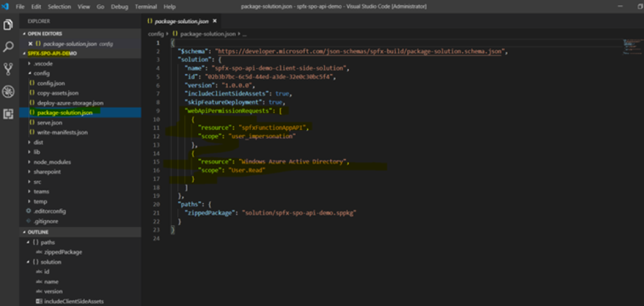This screenshot has height=306, width=644.
Task: Open the Search view icon
Action: point(8,47)
